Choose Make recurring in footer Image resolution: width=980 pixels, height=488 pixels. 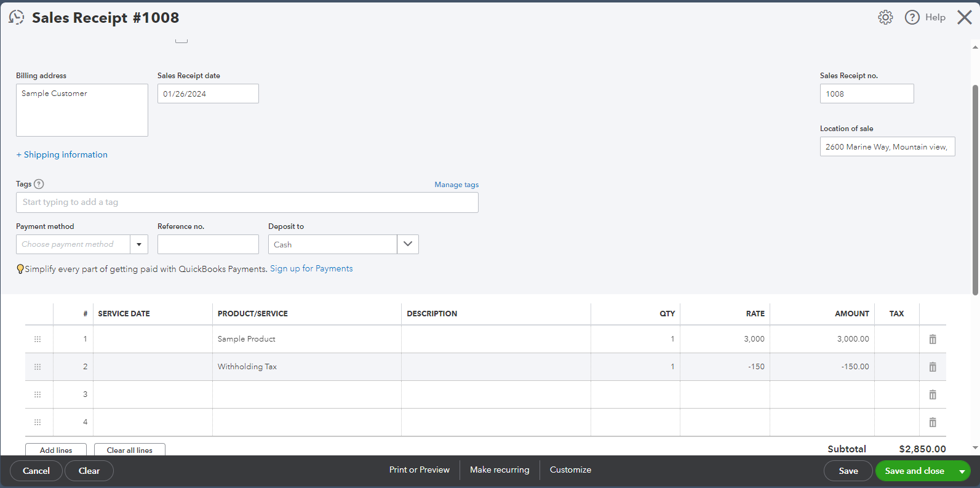[x=500, y=470]
